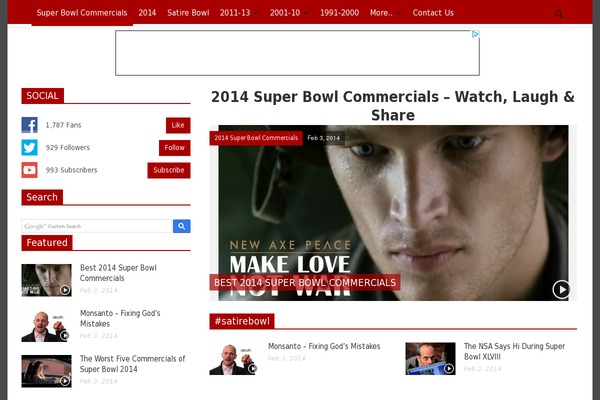Screen dimensions: 600x400
Task: Open the search magnifier in header
Action: coord(558,14)
